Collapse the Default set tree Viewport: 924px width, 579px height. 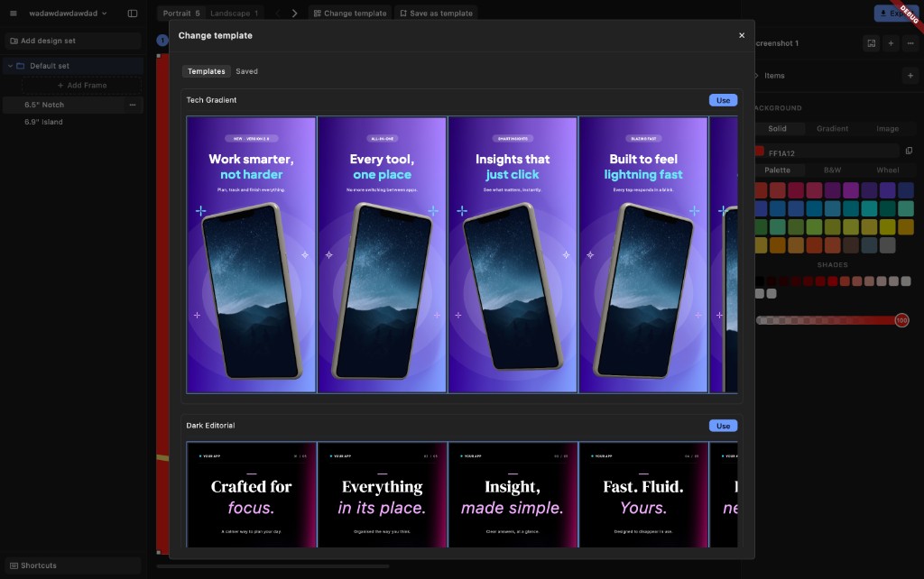tap(10, 66)
